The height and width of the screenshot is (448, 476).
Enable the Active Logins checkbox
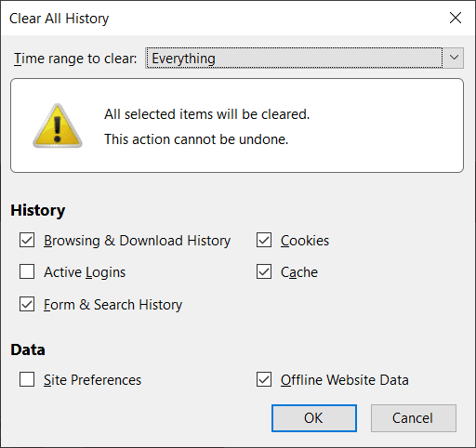(x=27, y=271)
